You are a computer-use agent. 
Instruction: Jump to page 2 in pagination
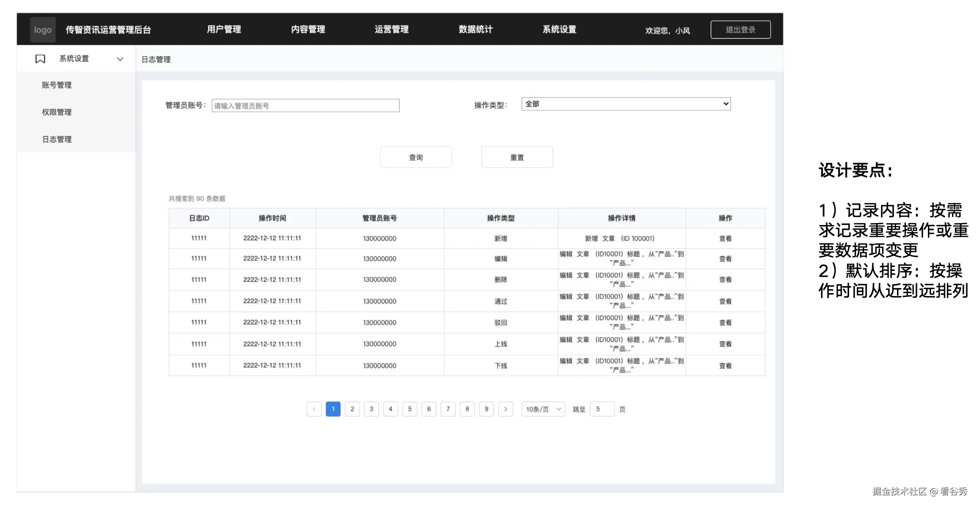click(x=352, y=409)
